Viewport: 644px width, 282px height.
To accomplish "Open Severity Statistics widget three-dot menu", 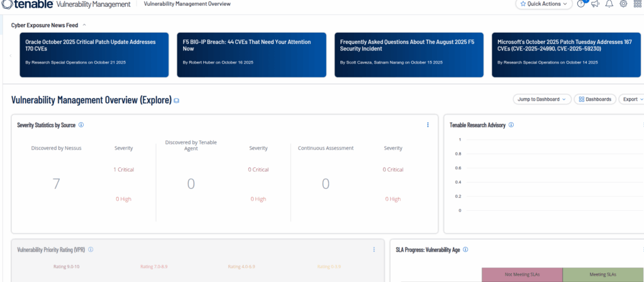I will point(428,125).
